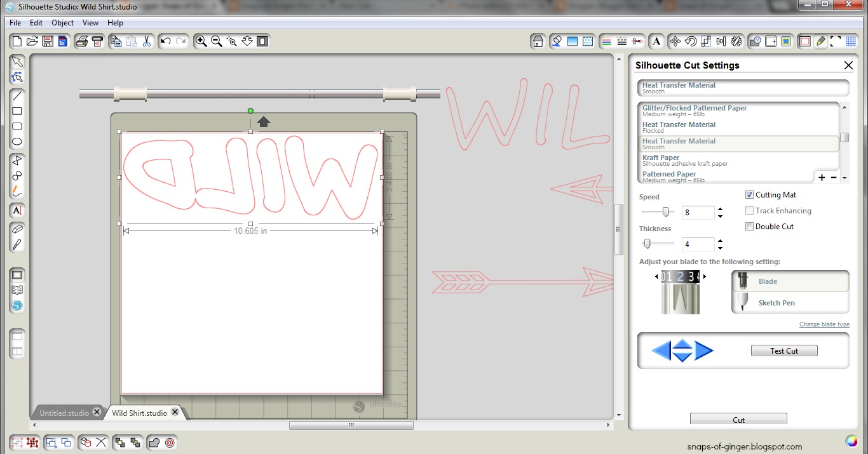
Task: Select the Ellipse drawing tool
Action: point(17,142)
